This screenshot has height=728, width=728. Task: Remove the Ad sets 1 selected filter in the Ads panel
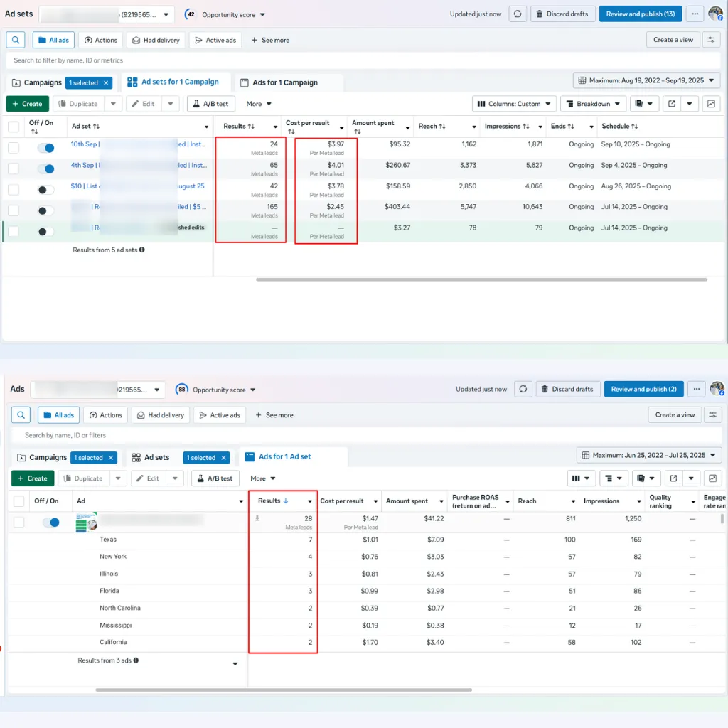(223, 458)
